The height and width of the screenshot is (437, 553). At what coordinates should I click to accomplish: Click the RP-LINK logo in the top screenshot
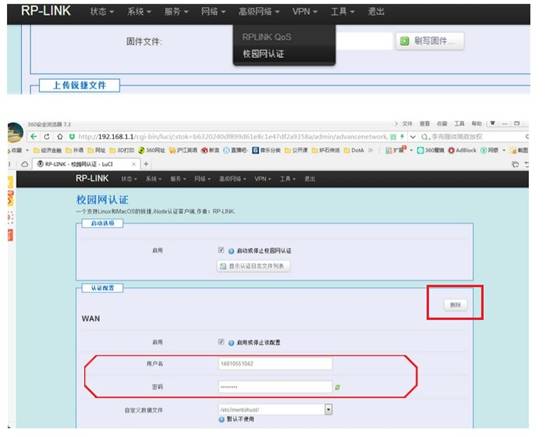[46, 11]
